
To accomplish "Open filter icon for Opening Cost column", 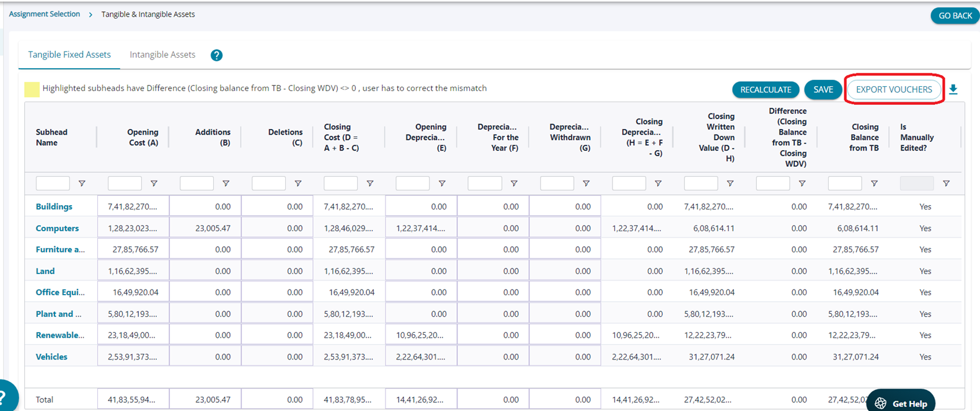I will point(154,183).
